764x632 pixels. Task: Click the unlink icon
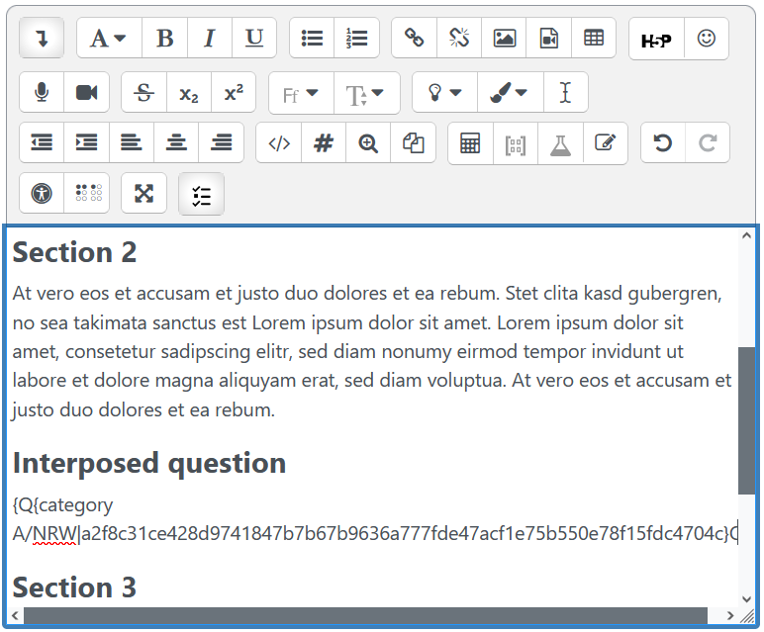point(459,39)
